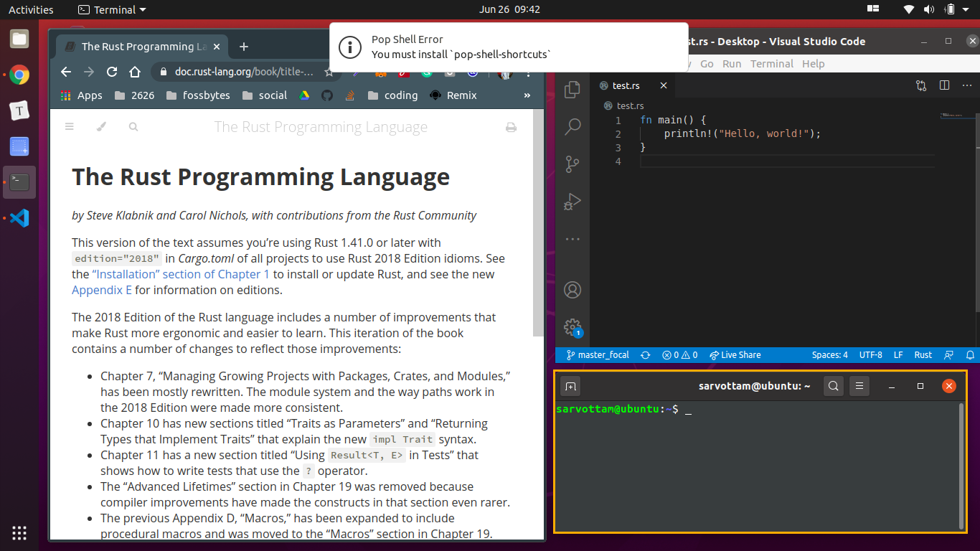Open GitHub bookmark icon
This screenshot has width=980, height=551.
[327, 95]
